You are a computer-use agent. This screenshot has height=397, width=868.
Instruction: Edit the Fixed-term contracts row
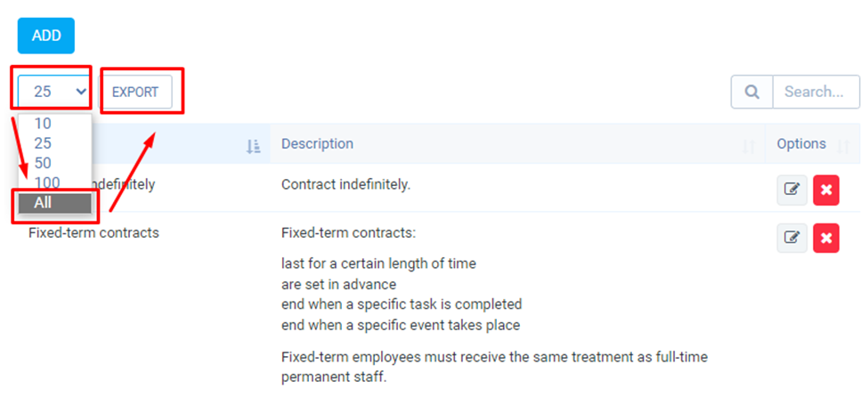[791, 238]
